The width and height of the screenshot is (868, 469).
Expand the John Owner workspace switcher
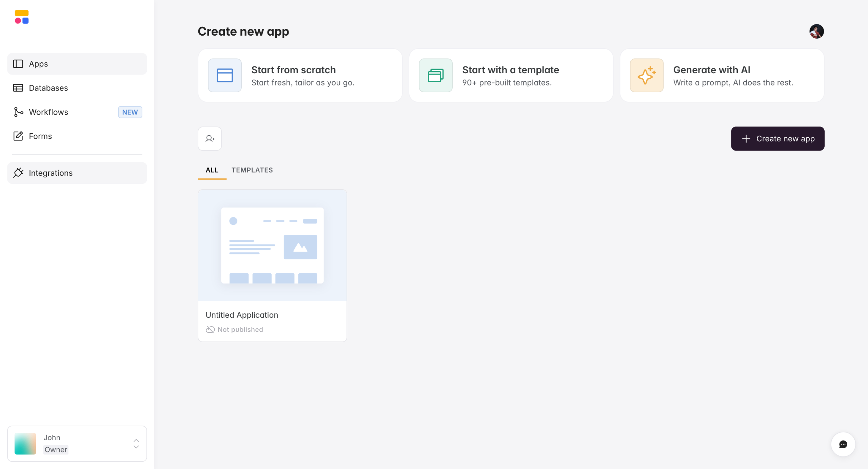click(77, 444)
